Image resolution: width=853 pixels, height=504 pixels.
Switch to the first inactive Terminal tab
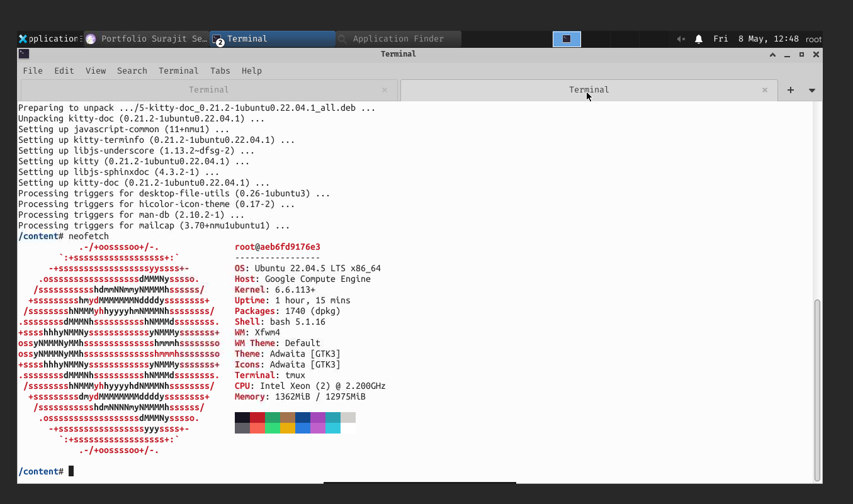209,90
